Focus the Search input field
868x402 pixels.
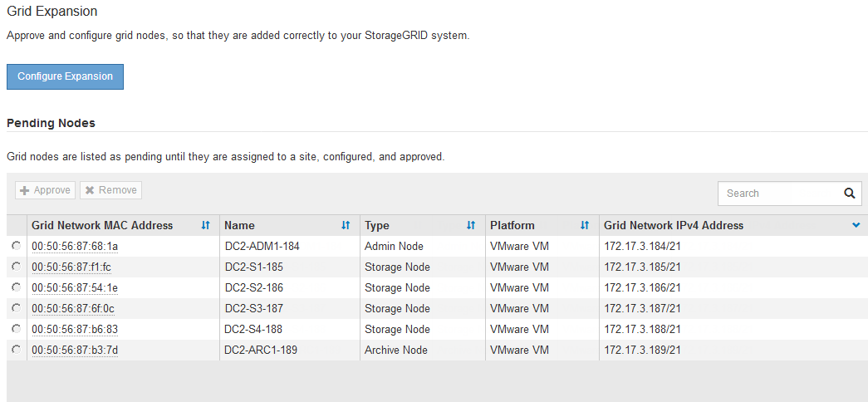777,194
